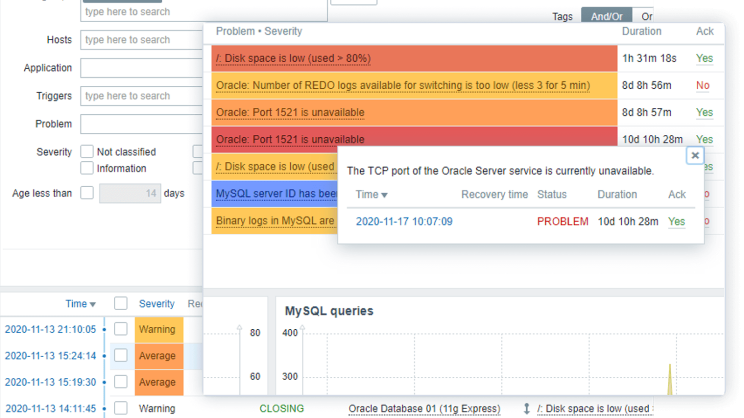Open the 2020-11-13 14:11:45 event
744x418 pixels.
(50, 409)
